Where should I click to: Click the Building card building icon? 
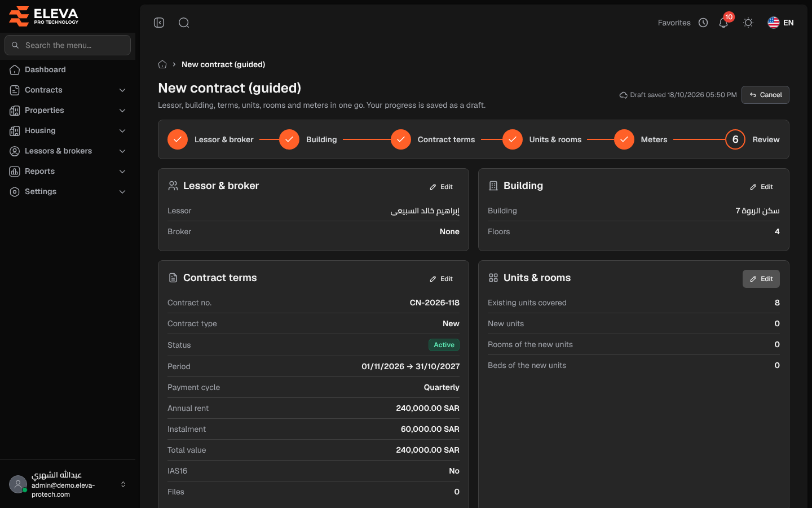point(493,186)
